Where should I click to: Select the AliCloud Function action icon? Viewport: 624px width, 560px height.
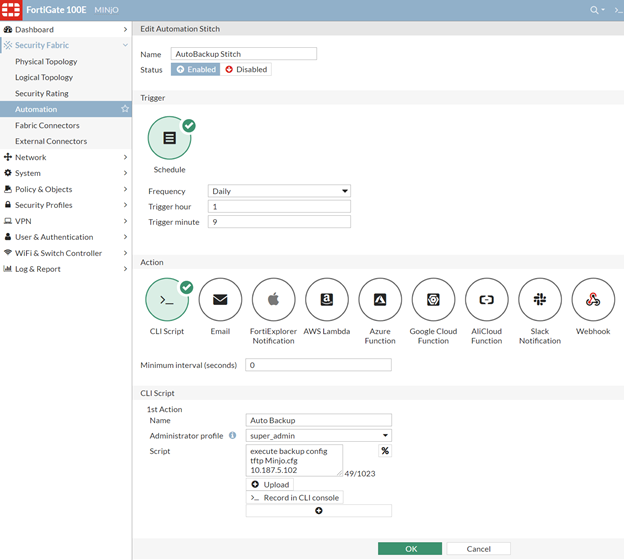pos(487,300)
